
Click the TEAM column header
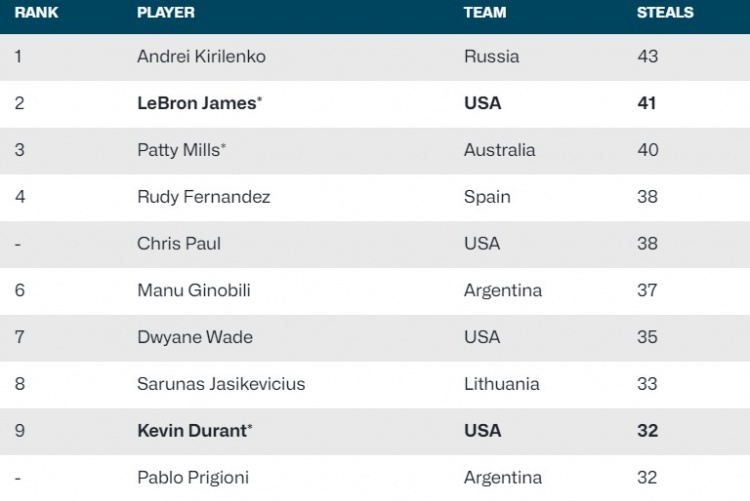tap(485, 13)
